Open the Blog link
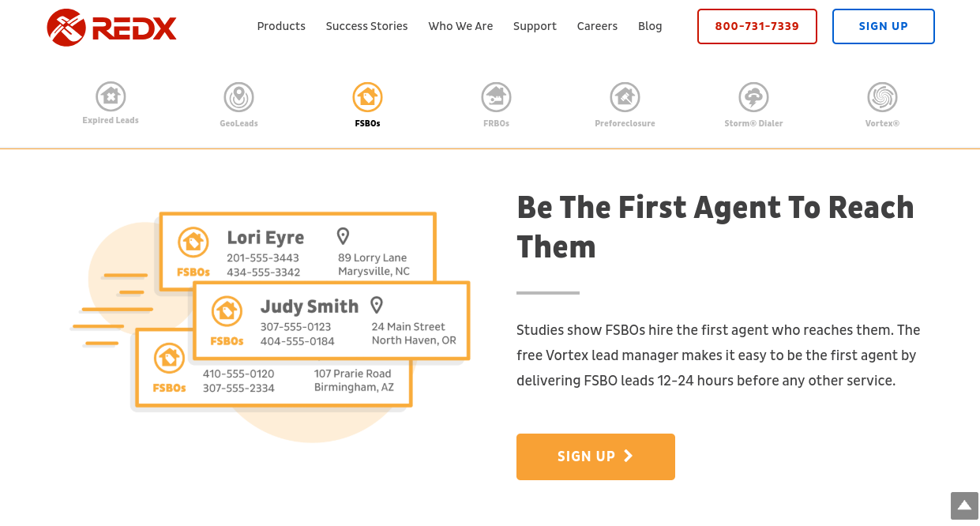Screen dimensions: 980x526 (650, 26)
